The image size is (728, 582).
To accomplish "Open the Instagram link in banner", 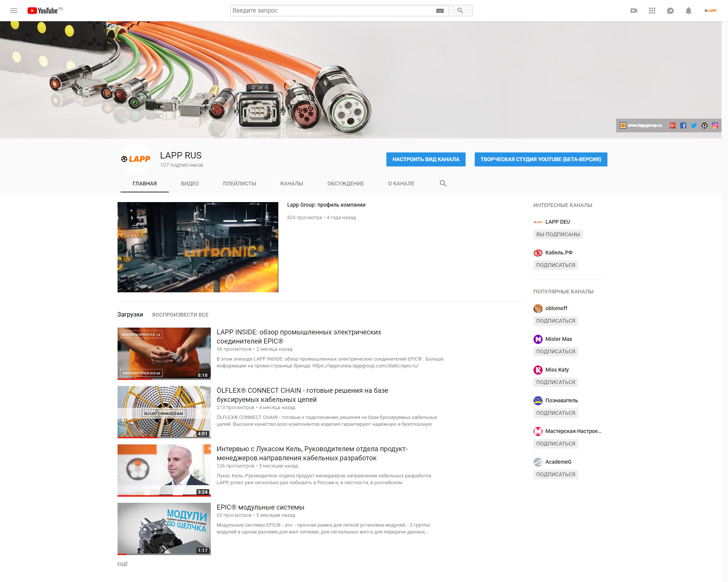I will pyautogui.click(x=715, y=125).
